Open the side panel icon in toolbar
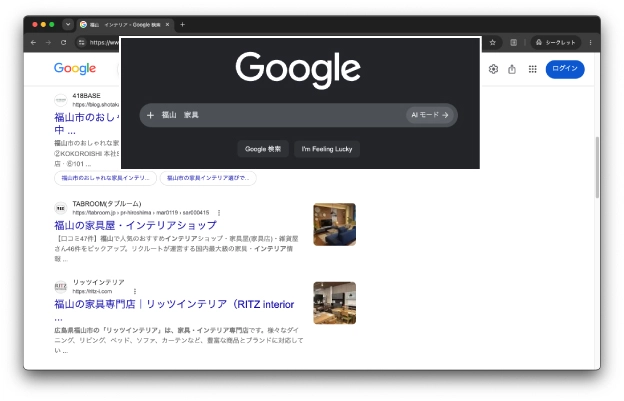 (514, 43)
